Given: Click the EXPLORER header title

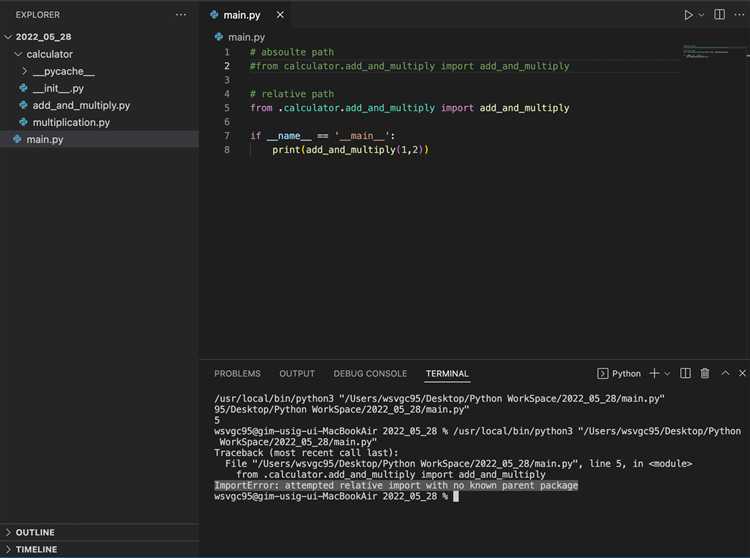Looking at the screenshot, I should (x=38, y=15).
